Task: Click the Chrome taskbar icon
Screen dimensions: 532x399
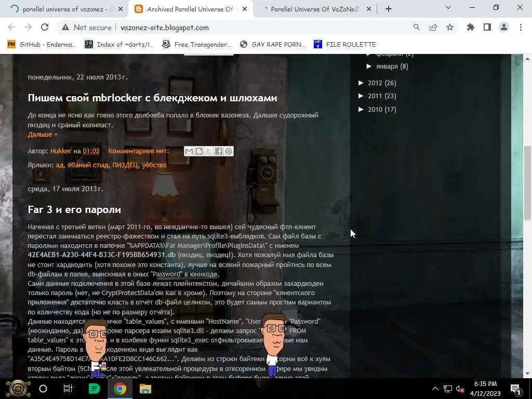Action: tap(120, 389)
